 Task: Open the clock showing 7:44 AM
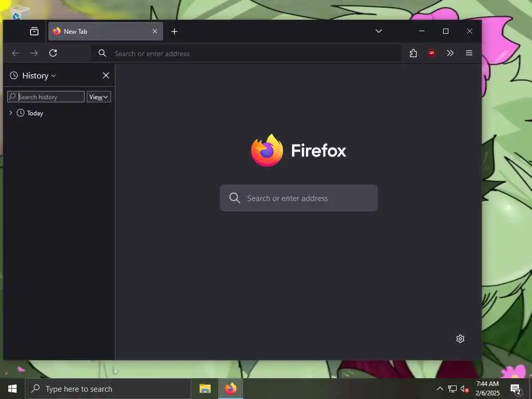coord(487,389)
